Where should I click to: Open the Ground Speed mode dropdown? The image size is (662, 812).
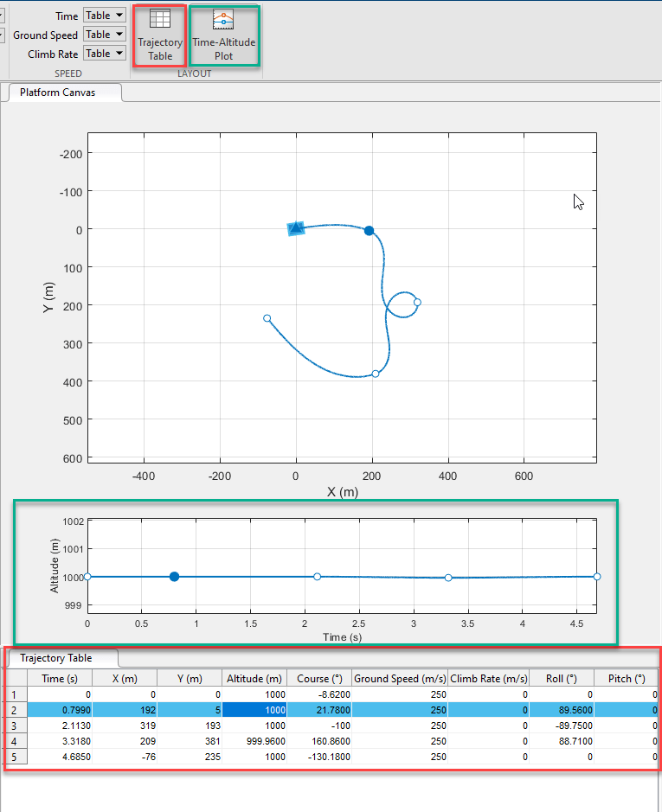105,35
